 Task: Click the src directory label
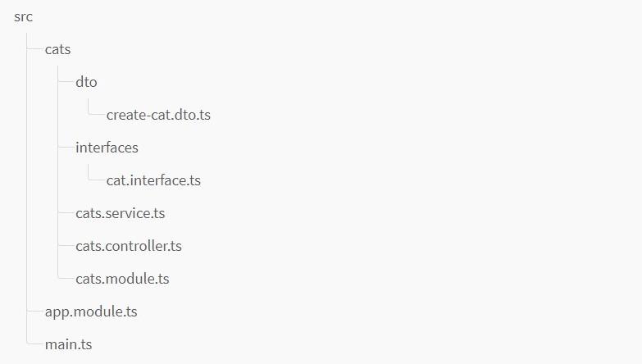coord(24,16)
